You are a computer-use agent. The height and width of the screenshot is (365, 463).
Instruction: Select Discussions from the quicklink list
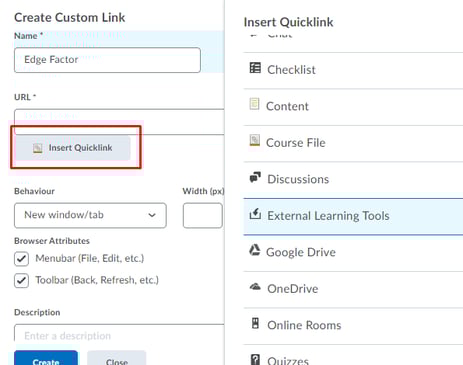pyautogui.click(x=353, y=180)
